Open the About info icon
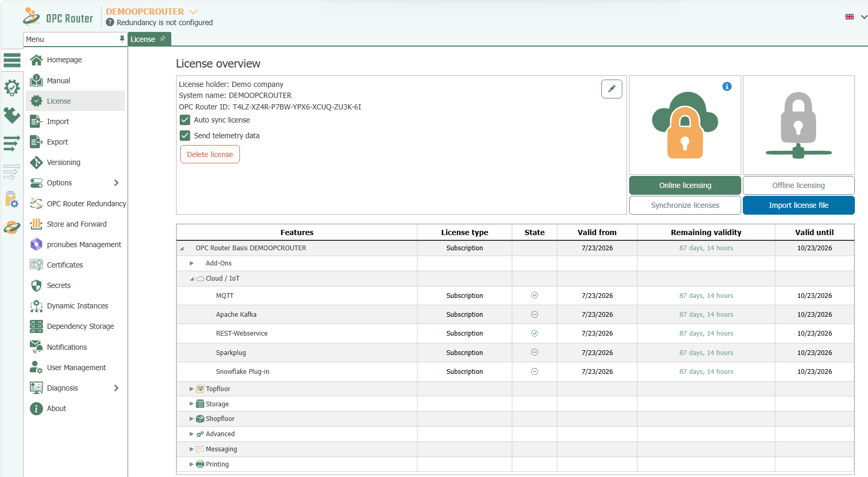Screen dimensions: 868x477 [x=36, y=408]
